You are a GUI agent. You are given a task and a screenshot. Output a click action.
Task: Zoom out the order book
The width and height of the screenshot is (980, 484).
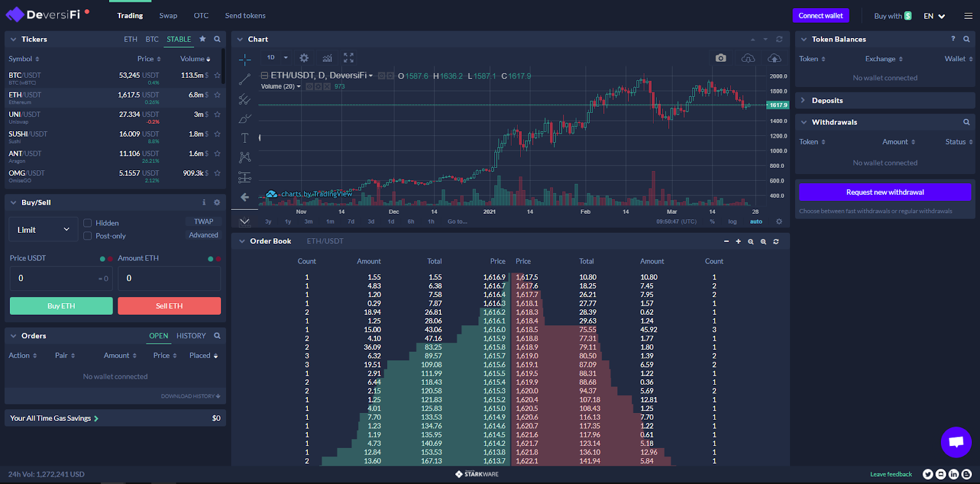(750, 241)
